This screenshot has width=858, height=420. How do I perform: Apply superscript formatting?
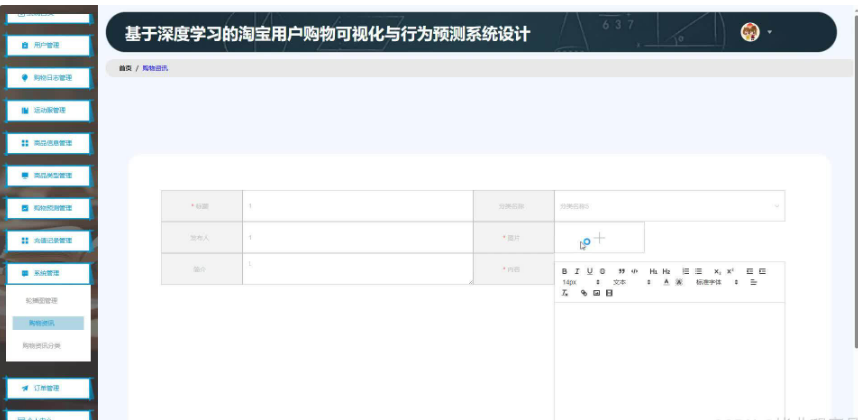tap(731, 271)
